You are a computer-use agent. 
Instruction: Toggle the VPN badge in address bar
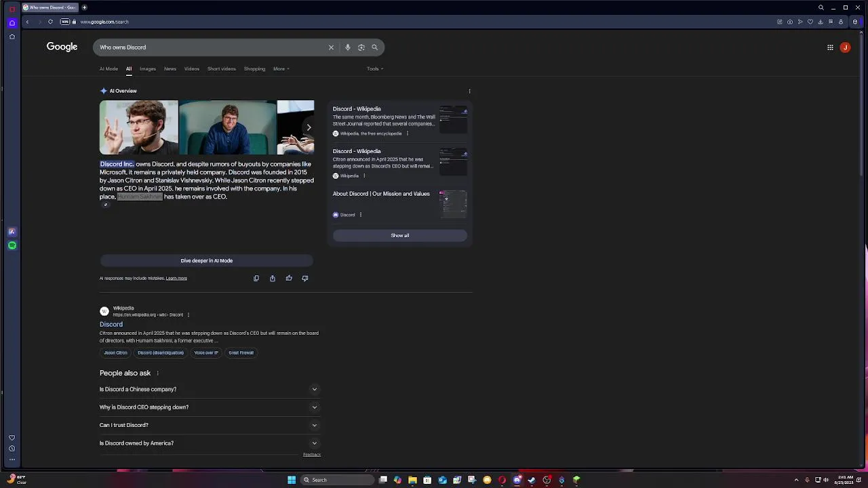coord(65,22)
